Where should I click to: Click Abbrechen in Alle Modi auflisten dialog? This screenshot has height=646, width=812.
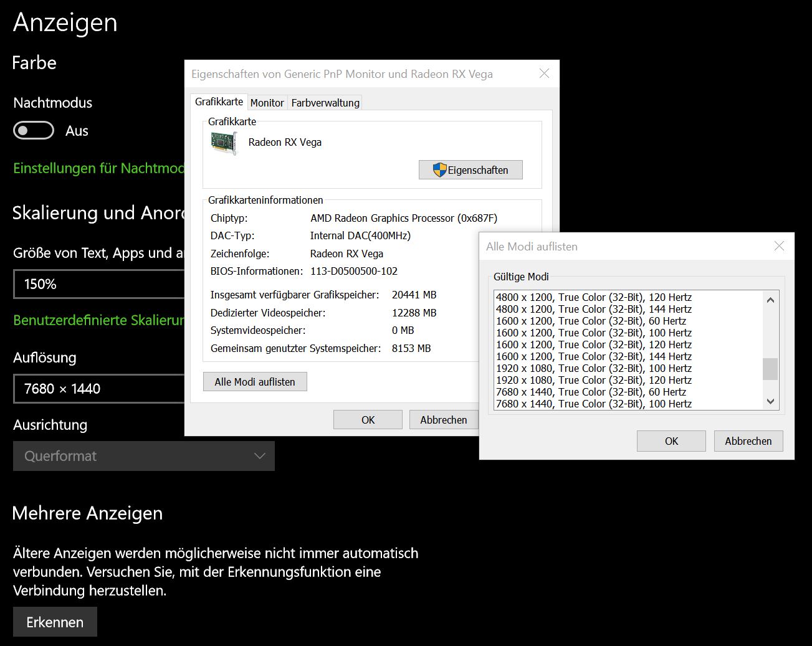(748, 441)
